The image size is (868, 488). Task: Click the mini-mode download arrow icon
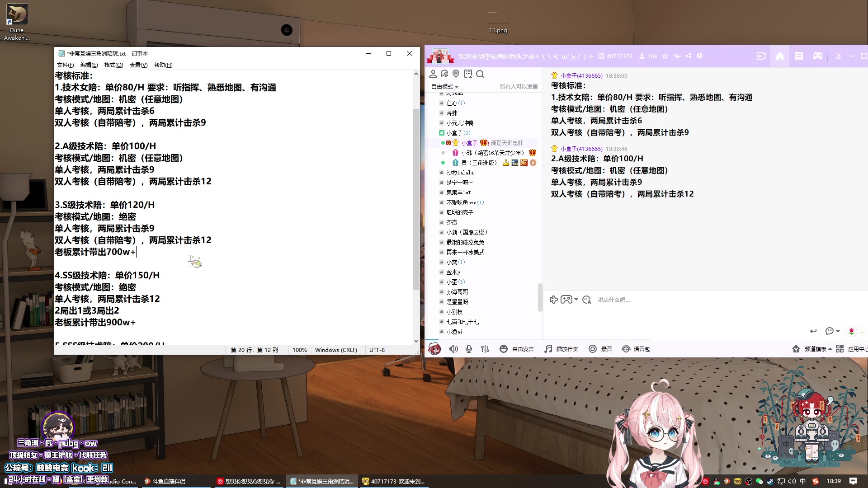(838, 56)
